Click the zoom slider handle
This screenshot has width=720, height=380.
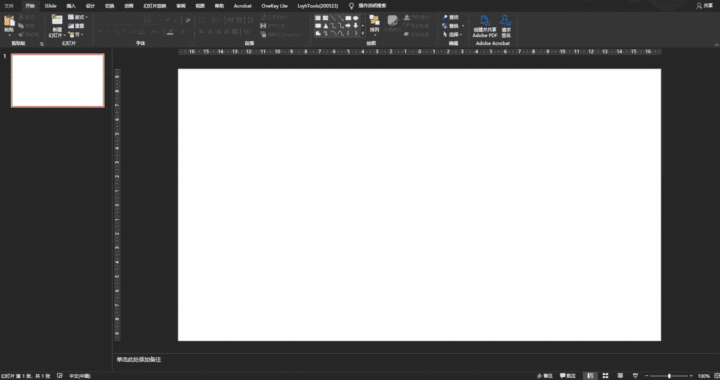669,376
